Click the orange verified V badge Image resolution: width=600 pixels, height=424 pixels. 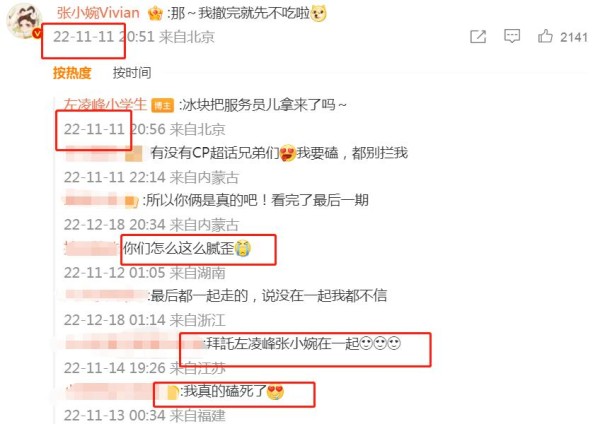[37, 34]
